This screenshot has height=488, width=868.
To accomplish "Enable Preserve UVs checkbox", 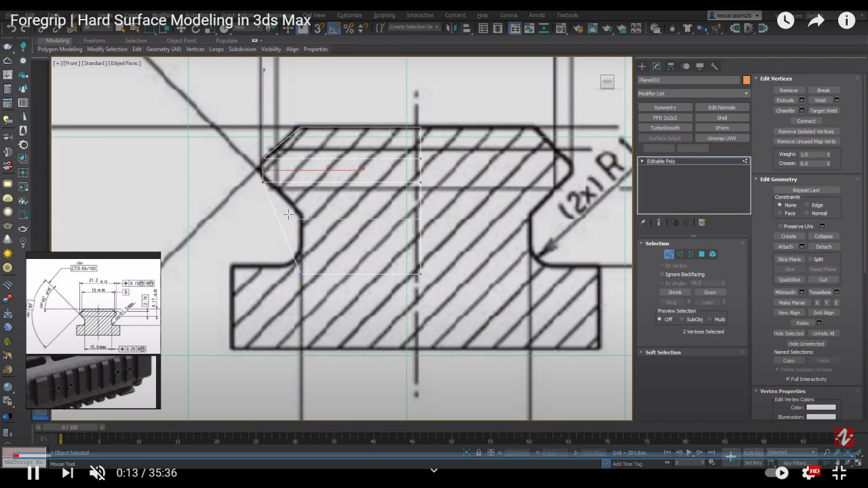I will [779, 226].
